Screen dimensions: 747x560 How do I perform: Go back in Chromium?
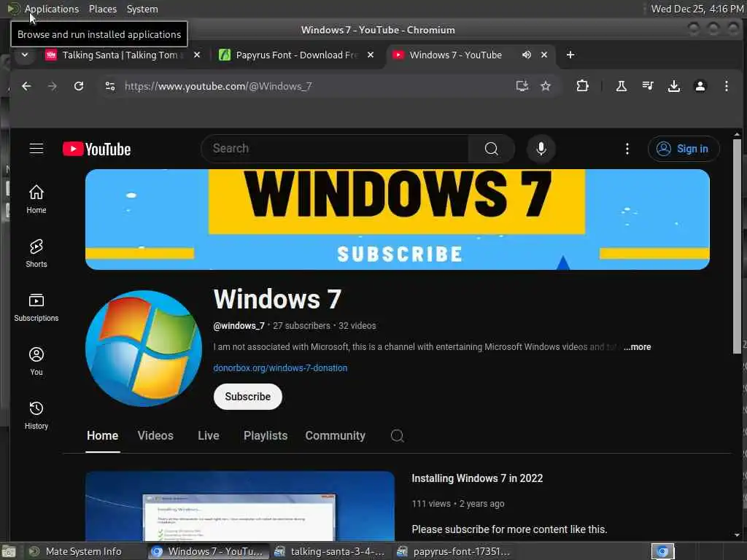click(x=26, y=86)
